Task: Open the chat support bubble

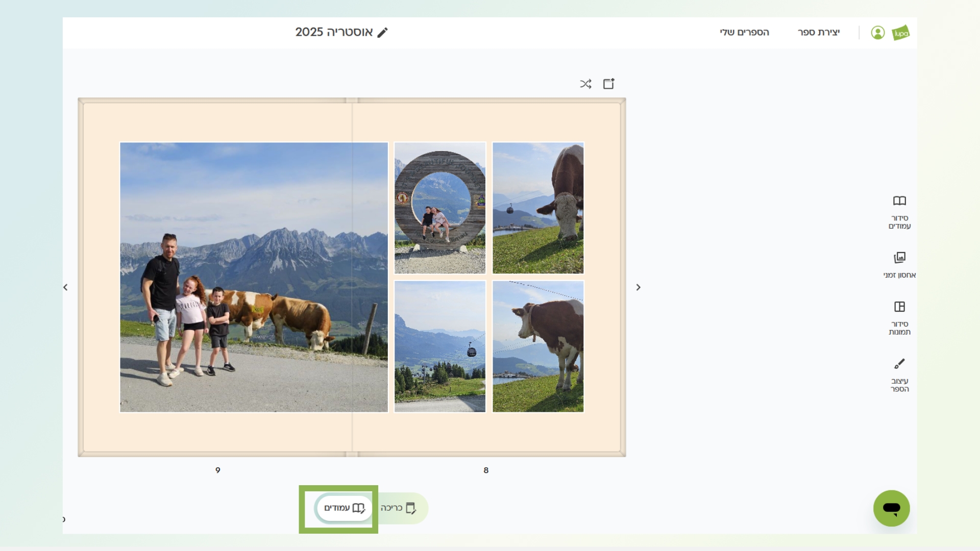Action: coord(891,508)
